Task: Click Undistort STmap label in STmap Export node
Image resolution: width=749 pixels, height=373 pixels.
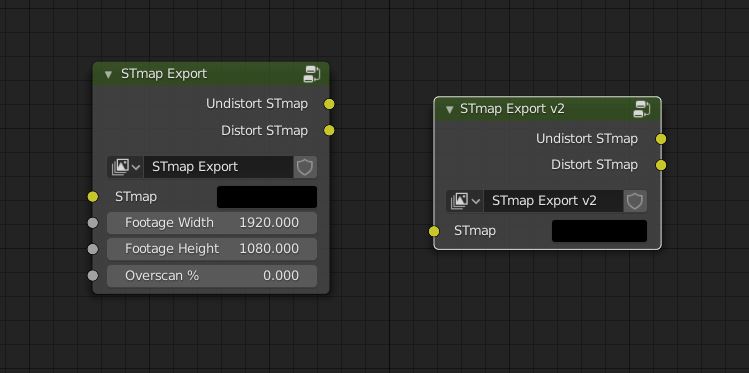Action: click(x=257, y=104)
